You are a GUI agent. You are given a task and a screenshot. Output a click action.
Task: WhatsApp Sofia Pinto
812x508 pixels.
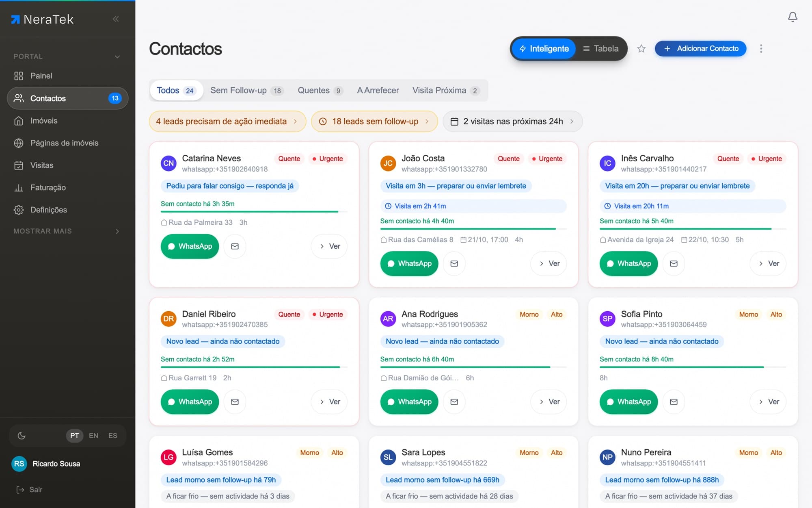click(628, 402)
